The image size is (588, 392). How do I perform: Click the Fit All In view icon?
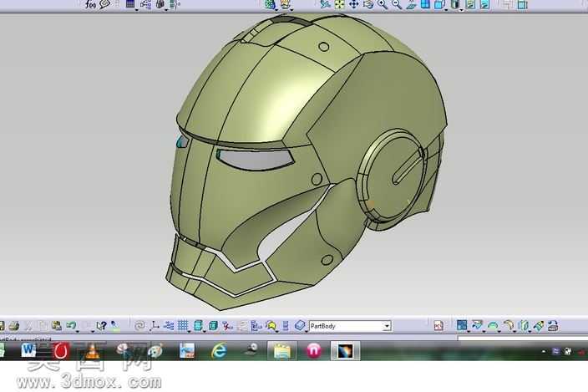click(x=339, y=4)
